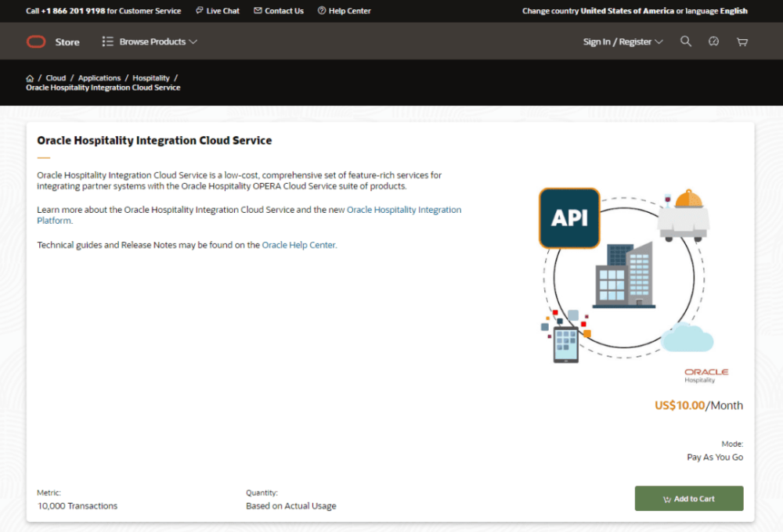Viewport: 783px width, 532px height.
Task: Go to home via breadcrumb house icon
Action: click(30, 78)
